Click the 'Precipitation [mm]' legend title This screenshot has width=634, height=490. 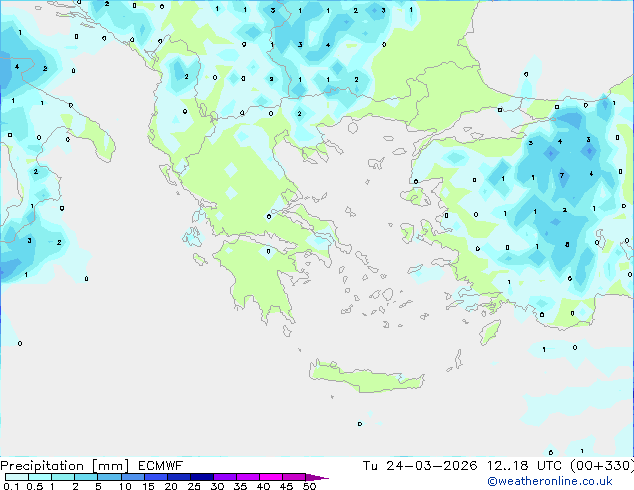[64, 466]
